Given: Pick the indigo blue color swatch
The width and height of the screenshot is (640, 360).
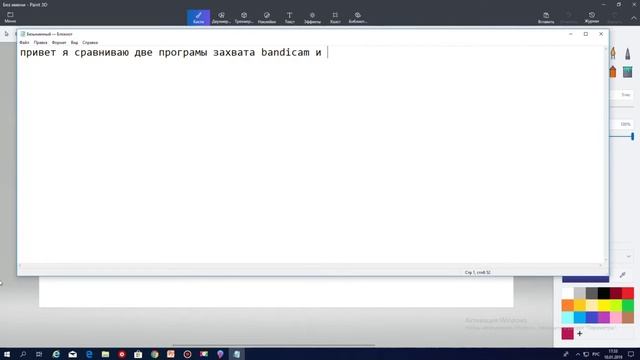Looking at the screenshot, I should pos(592,318).
